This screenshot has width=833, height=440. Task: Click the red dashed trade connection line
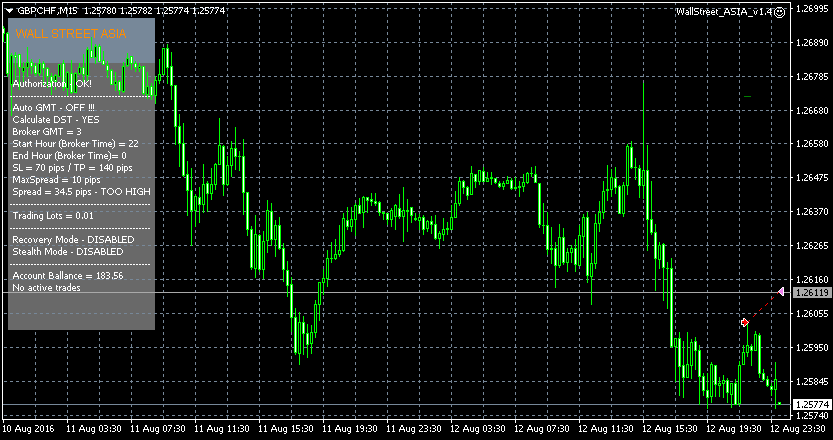coord(763,307)
